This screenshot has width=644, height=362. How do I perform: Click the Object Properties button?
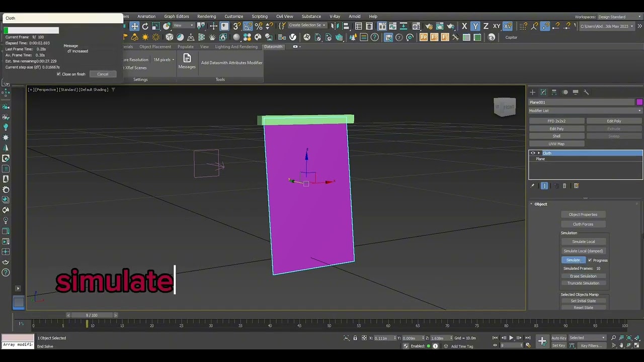(x=583, y=215)
